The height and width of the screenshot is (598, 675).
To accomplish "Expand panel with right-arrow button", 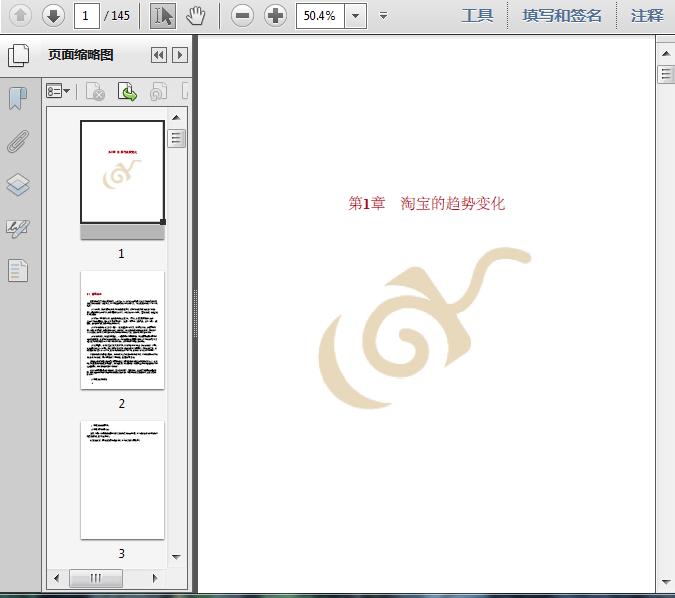I will coord(180,55).
